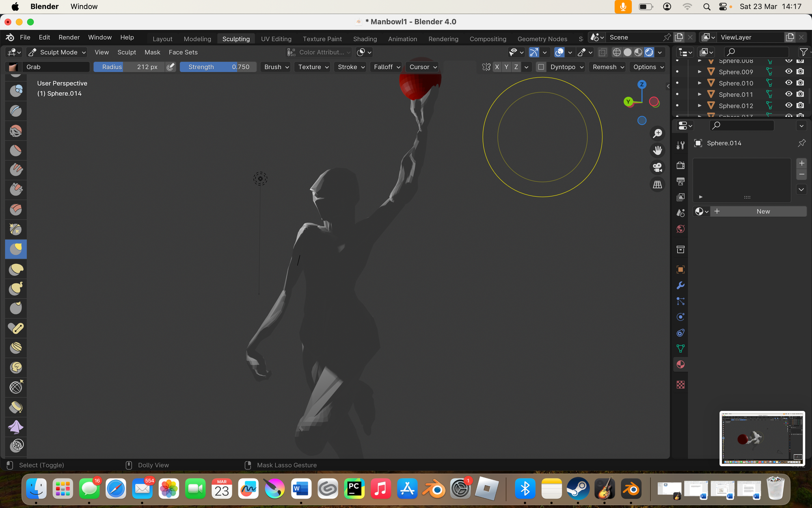Switch to the Modeling workspace tab
Viewport: 812px width, 508px height.
point(198,39)
